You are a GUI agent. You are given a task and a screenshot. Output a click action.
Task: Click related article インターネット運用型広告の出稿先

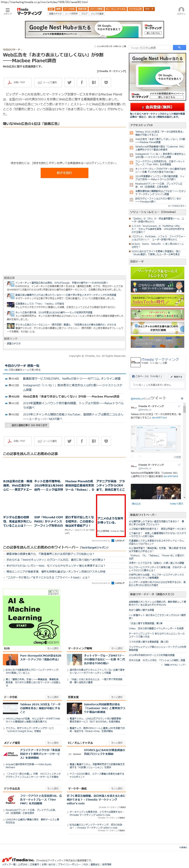(x=61, y=282)
